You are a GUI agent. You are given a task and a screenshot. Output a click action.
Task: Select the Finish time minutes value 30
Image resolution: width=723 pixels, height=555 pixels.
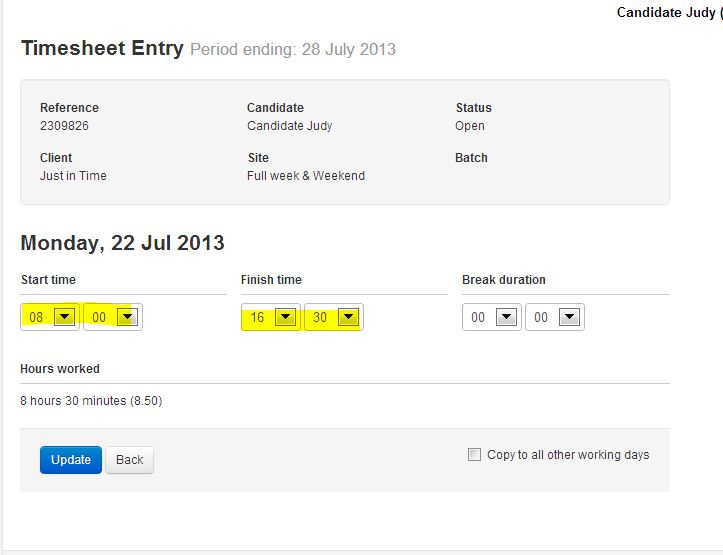tap(320, 317)
